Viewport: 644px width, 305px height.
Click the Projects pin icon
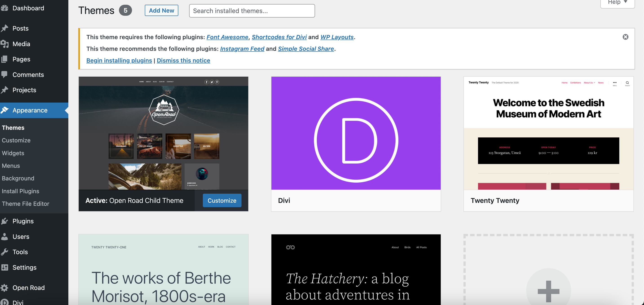pyautogui.click(x=4, y=90)
